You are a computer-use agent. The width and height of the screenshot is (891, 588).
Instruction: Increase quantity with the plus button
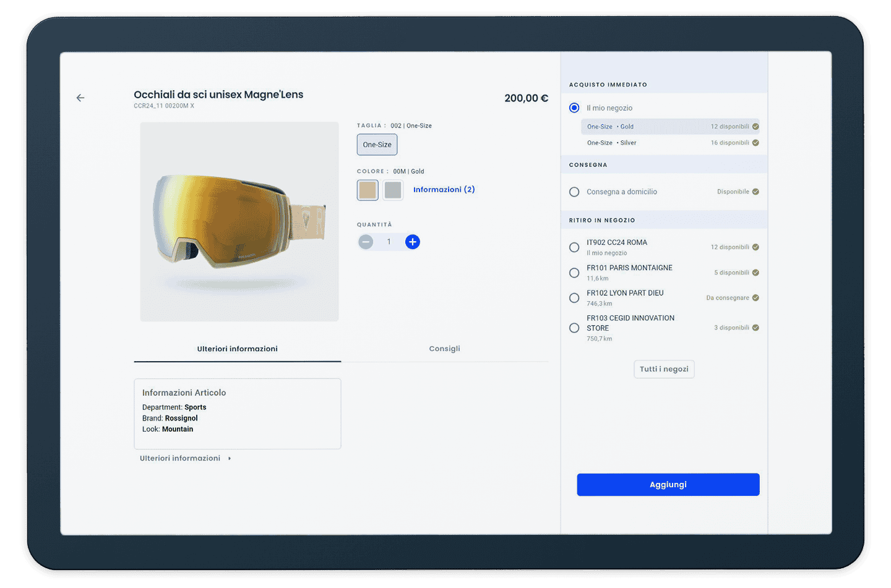[x=412, y=242]
